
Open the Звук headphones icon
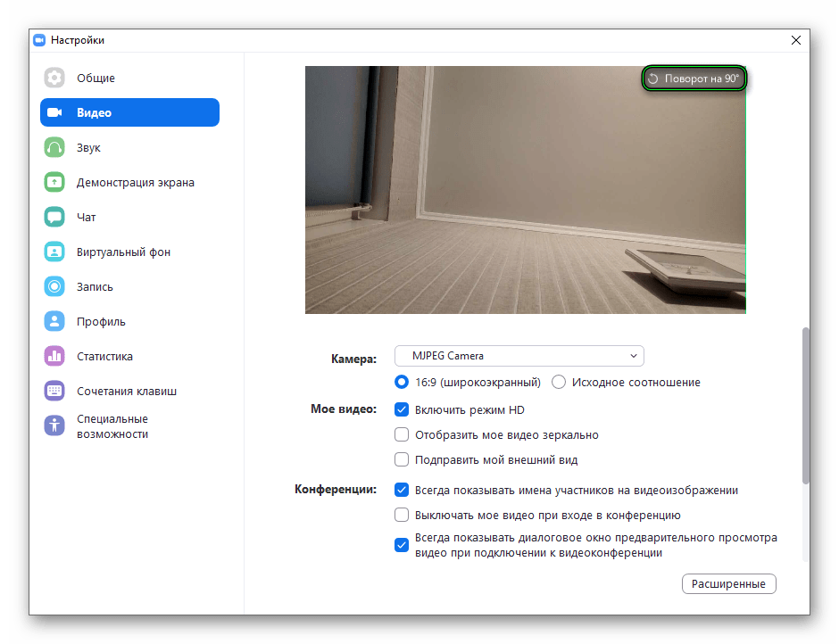54,148
